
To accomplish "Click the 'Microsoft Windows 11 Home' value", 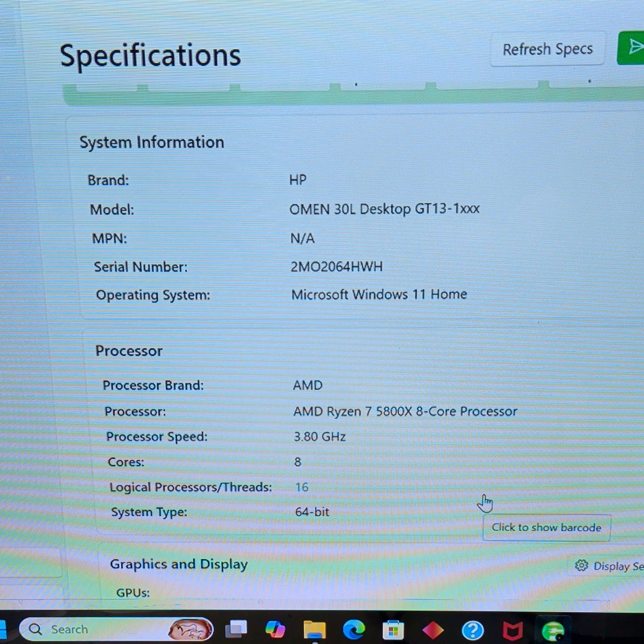I will click(x=379, y=295).
